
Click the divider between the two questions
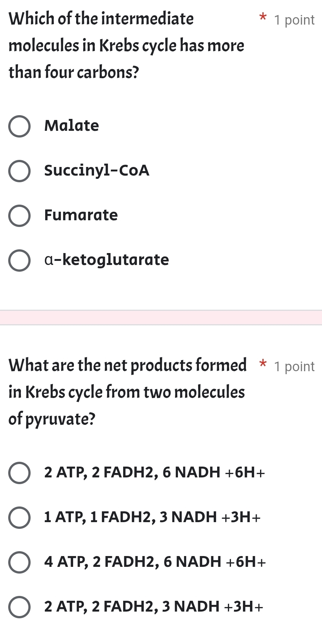click(x=161, y=318)
